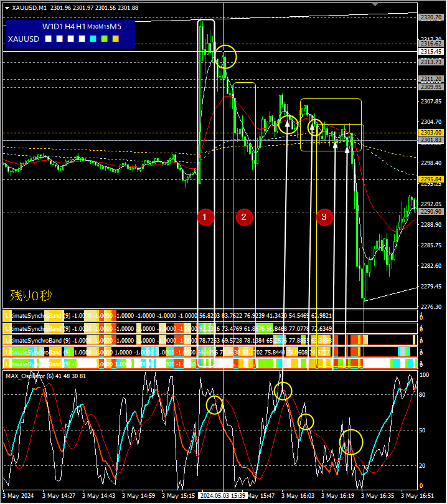Image resolution: width=447 pixels, height=504 pixels.
Task: Click the UltimateSynchroBand row containing 78.7263
Action: (210, 340)
